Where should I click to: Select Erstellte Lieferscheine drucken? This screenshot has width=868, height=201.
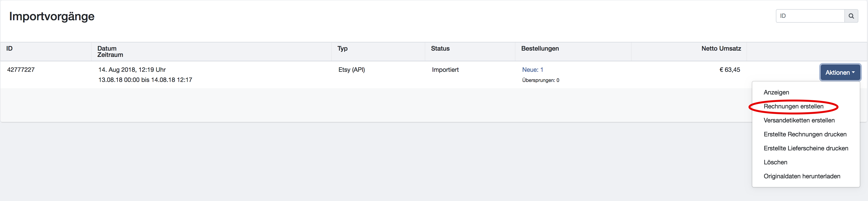coord(806,148)
